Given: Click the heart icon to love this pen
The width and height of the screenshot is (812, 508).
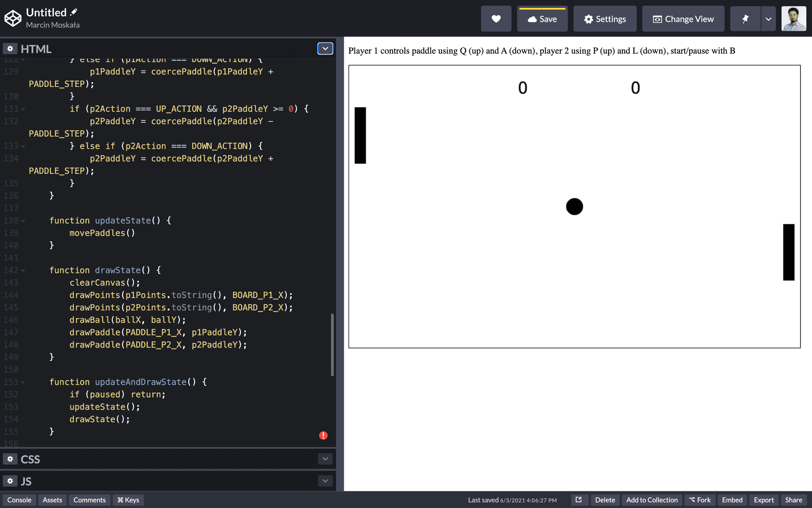Looking at the screenshot, I should point(496,18).
